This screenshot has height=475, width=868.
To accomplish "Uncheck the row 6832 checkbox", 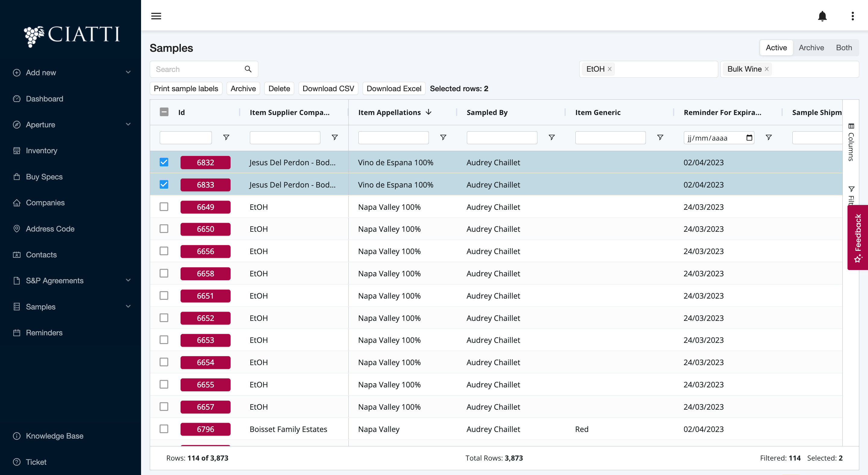I will (x=164, y=162).
